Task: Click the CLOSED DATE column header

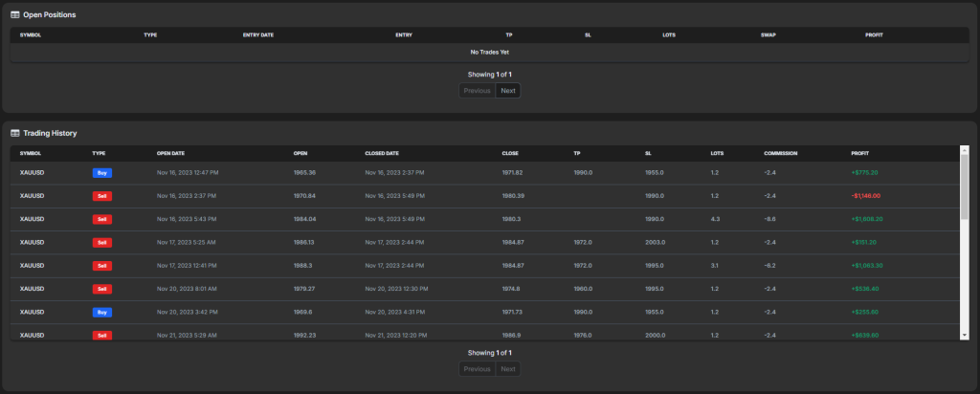Action: [382, 153]
